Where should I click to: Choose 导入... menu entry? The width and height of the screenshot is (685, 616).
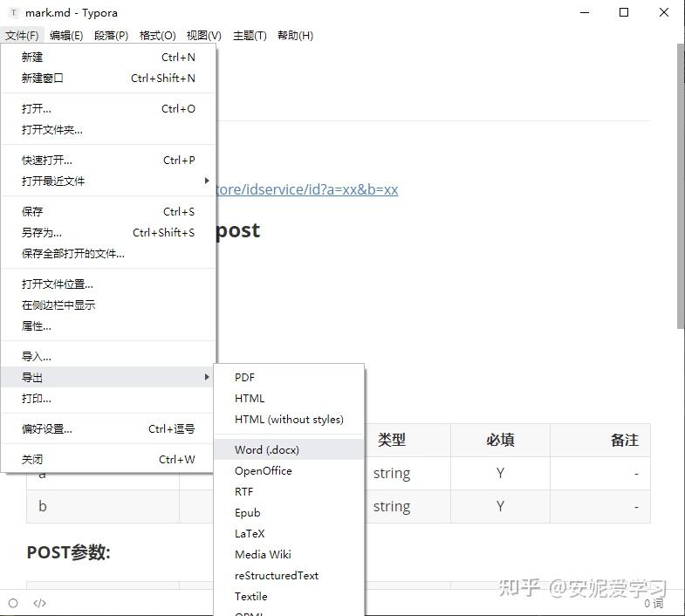tap(108, 357)
